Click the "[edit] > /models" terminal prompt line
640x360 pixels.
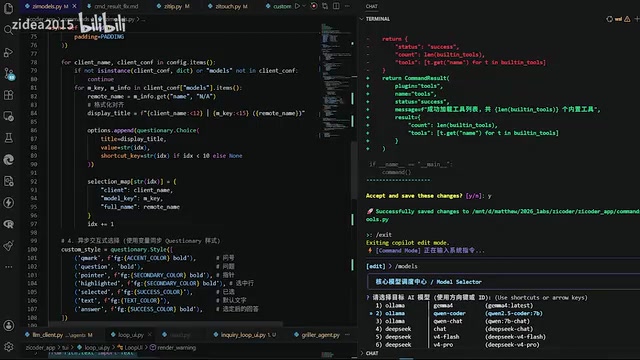coord(391,266)
